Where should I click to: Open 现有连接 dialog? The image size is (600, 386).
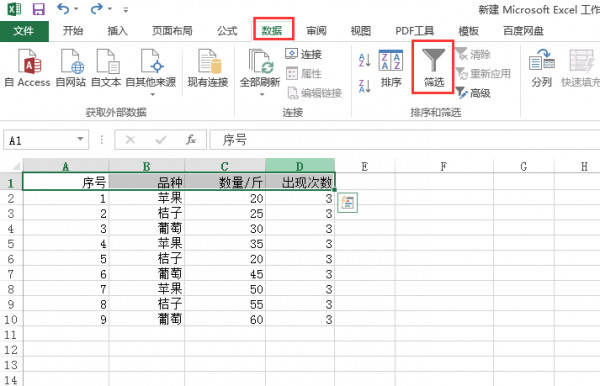pos(208,68)
